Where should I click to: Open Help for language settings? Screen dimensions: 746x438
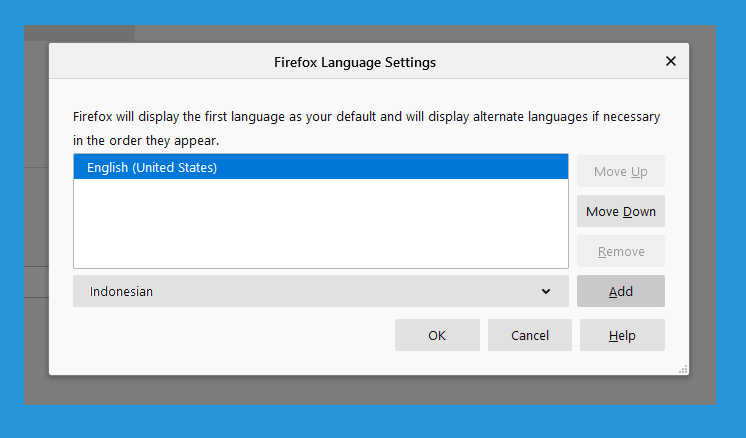tap(622, 335)
